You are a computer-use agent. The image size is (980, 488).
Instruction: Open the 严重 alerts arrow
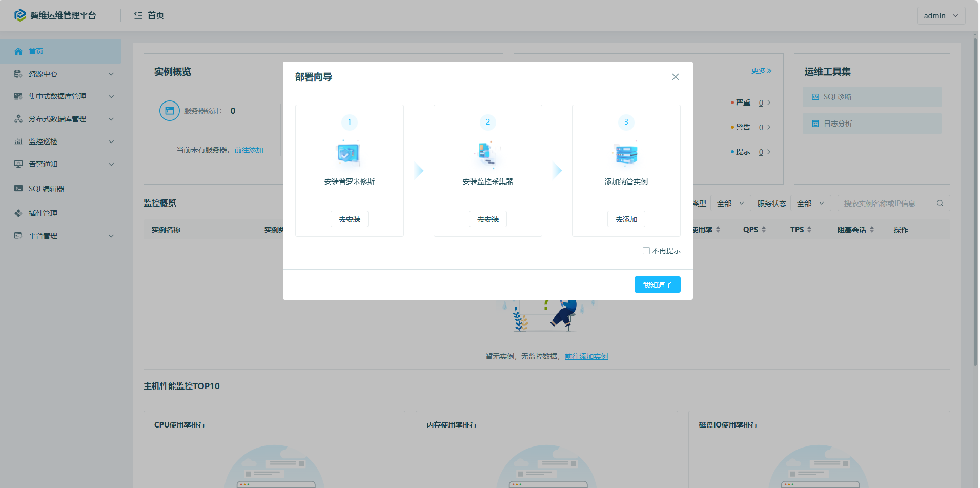(x=769, y=103)
